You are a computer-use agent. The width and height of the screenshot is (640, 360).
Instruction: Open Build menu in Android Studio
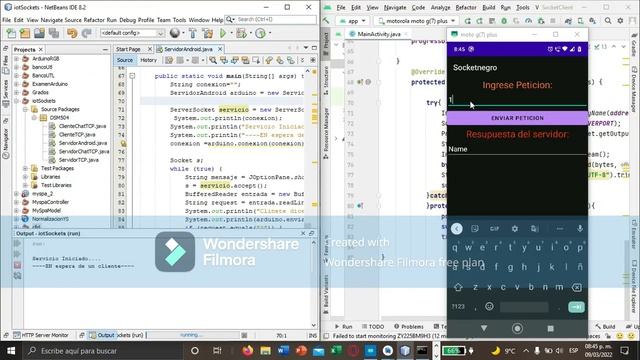point(489,7)
